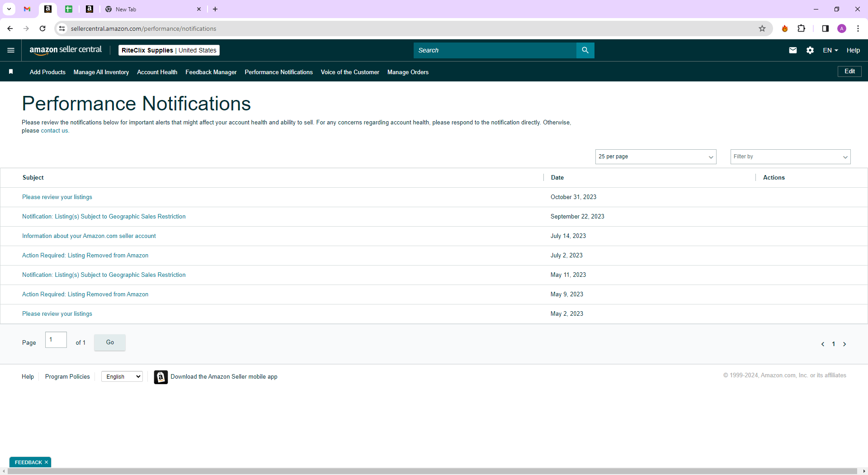Viewport: 868px width, 475px height.
Task: Open Voice of the Customer
Action: tap(350, 72)
